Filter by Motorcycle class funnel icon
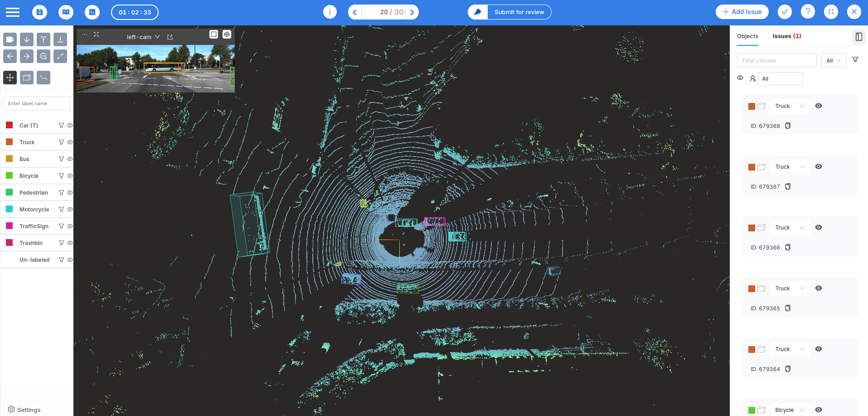The image size is (868, 416). point(61,210)
